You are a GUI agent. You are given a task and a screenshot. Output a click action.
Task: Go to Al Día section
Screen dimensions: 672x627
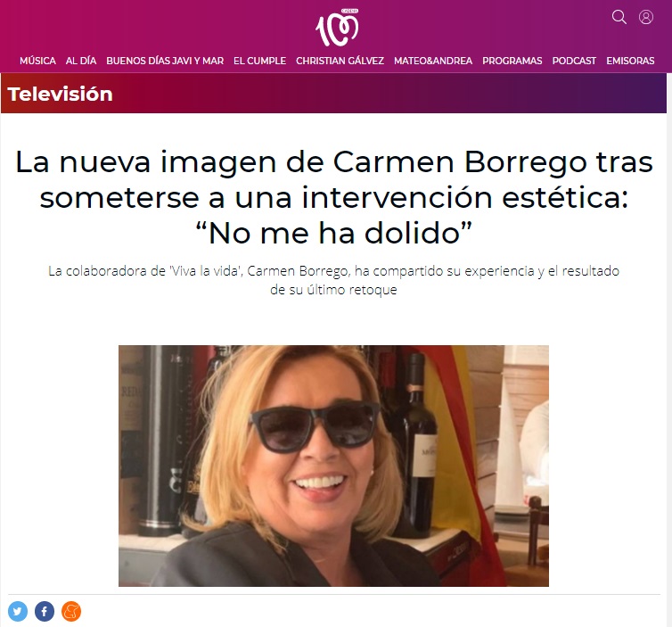(x=81, y=61)
